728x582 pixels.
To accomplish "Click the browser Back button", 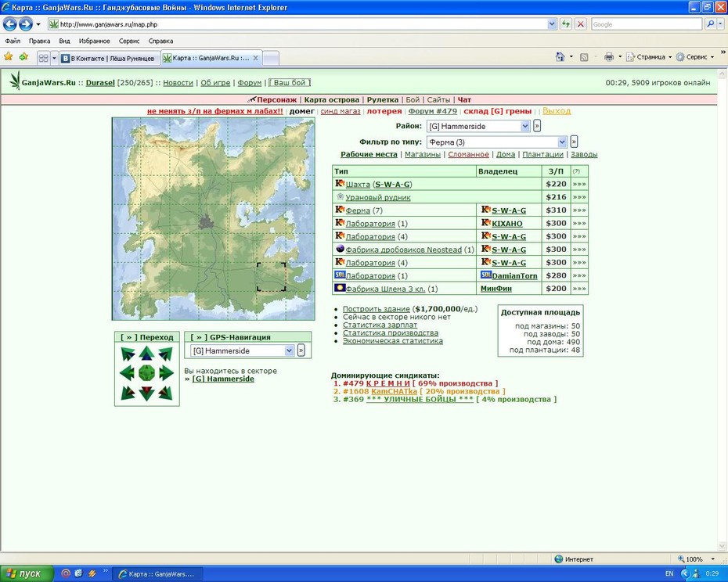I will (x=9, y=24).
